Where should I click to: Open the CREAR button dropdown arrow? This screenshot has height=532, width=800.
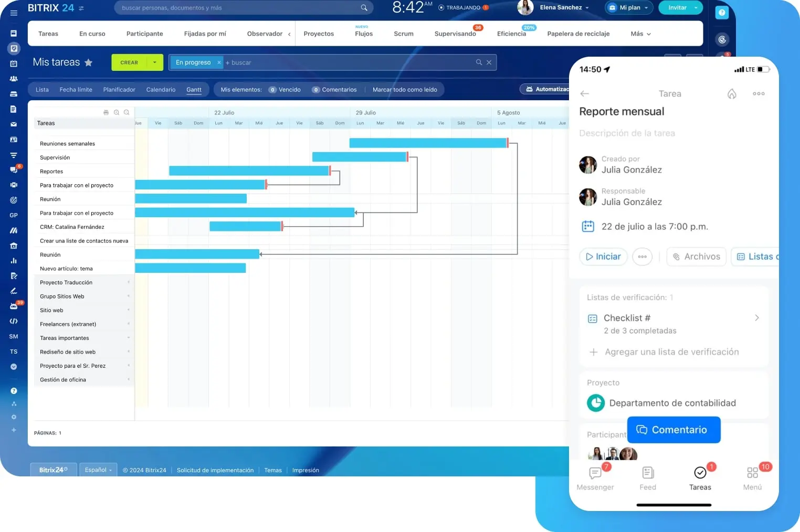tap(155, 62)
